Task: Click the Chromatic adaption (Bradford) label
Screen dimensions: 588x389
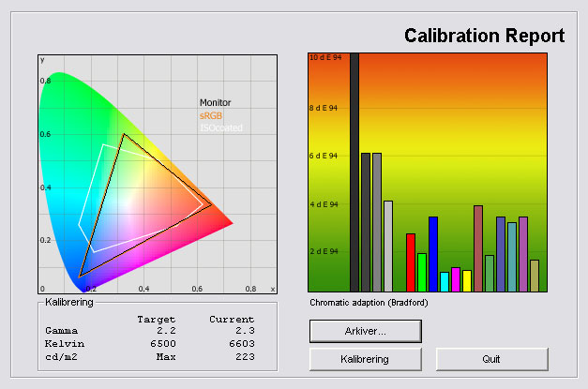Action: 369,303
